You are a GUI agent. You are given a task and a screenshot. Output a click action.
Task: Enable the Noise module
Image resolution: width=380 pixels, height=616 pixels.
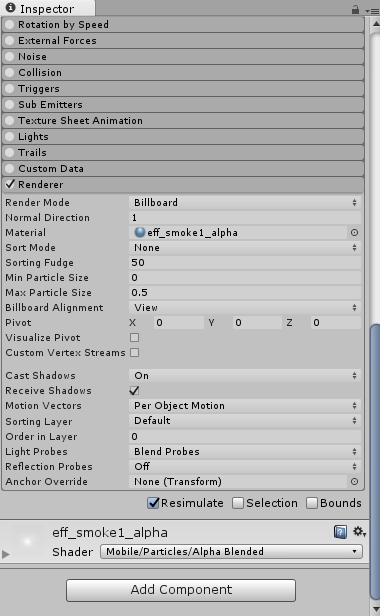point(10,57)
